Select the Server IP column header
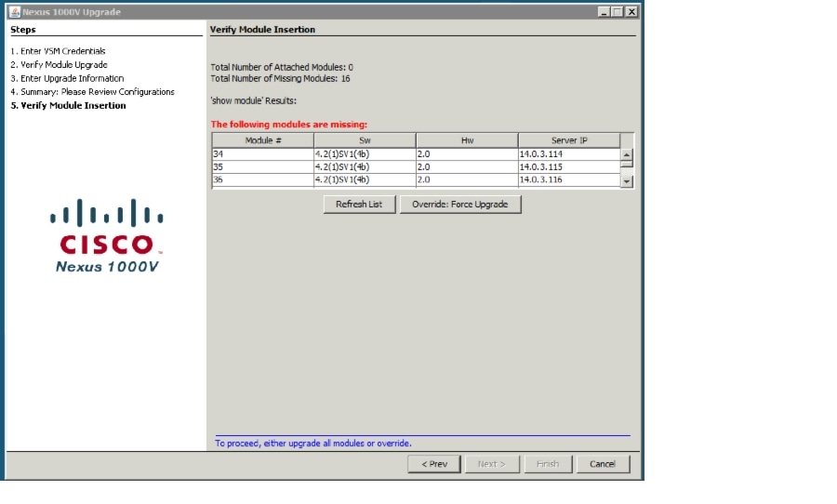This screenshot has width=837, height=504. coord(569,140)
